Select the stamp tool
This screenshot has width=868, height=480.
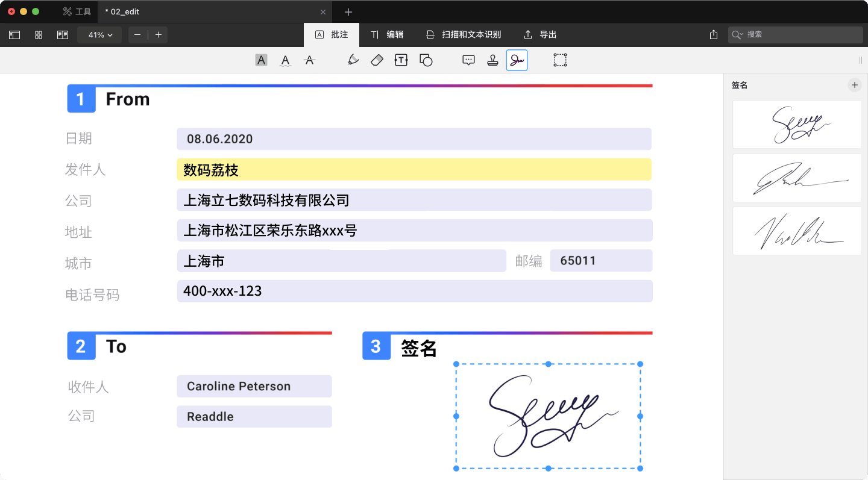pos(492,60)
